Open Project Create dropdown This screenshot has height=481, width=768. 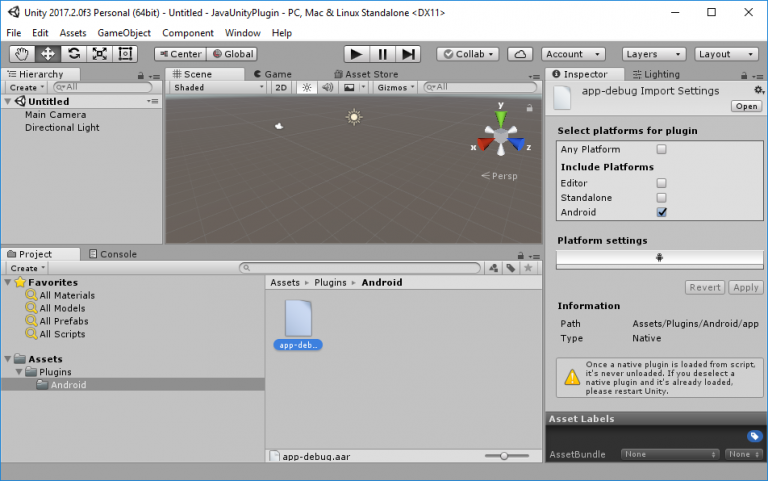click(x=28, y=268)
